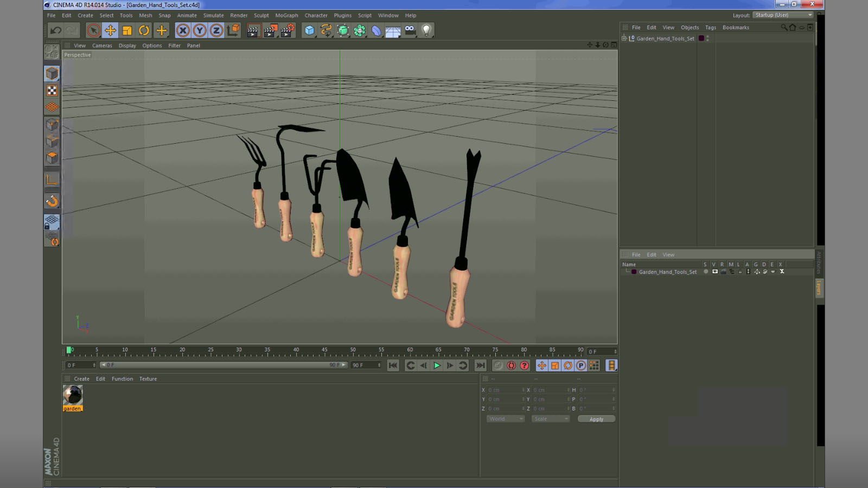Click the Undo arrow icon
Image resolution: width=868 pixels, height=488 pixels.
[x=55, y=30]
